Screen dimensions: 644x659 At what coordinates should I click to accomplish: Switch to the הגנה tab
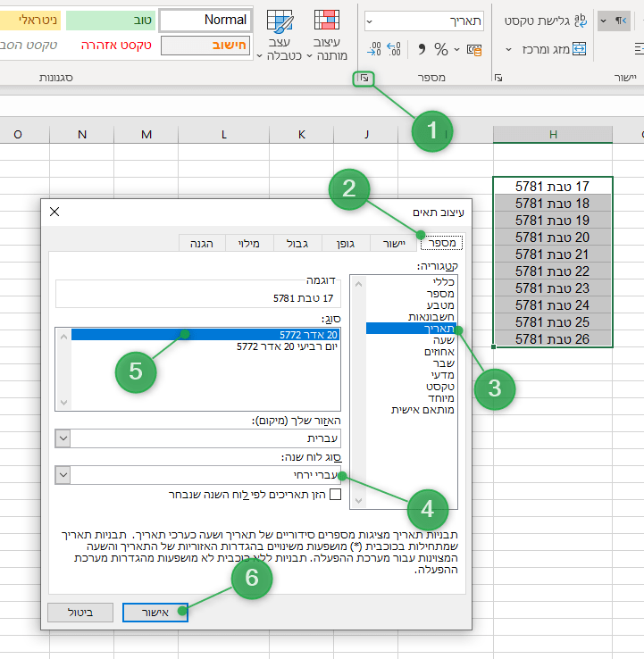[x=202, y=244]
